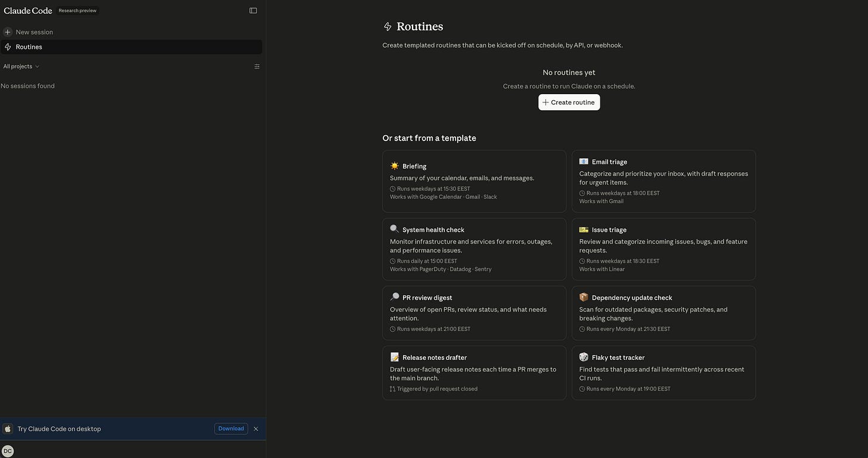Start a New session
This screenshot has height=458, width=868.
pyautogui.click(x=131, y=32)
